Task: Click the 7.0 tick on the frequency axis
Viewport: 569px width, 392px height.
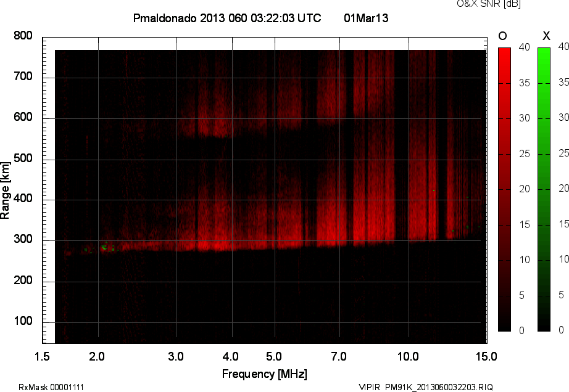Action: [x=339, y=356]
